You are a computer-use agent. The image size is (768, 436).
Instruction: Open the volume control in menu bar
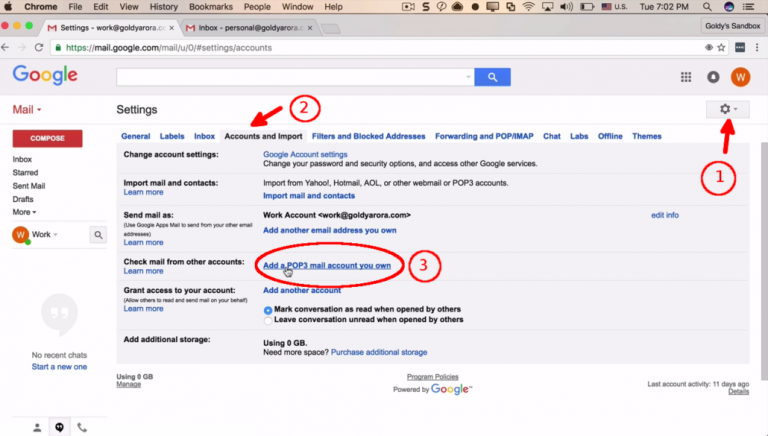566,7
